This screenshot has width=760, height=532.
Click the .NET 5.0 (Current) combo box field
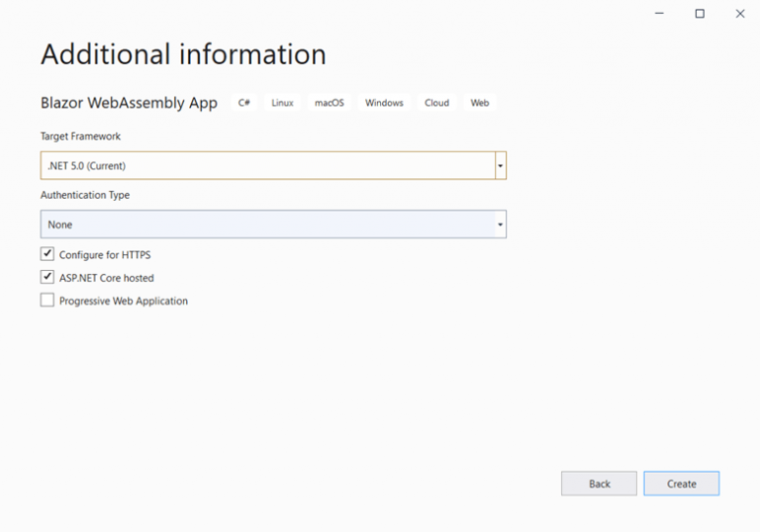coord(267,165)
